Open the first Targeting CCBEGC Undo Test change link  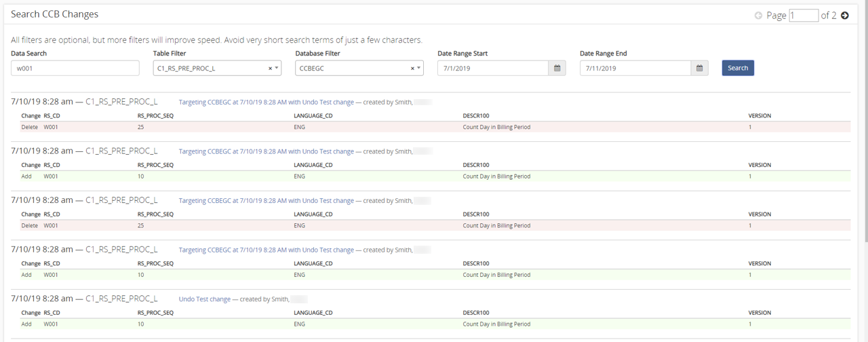[267, 102]
